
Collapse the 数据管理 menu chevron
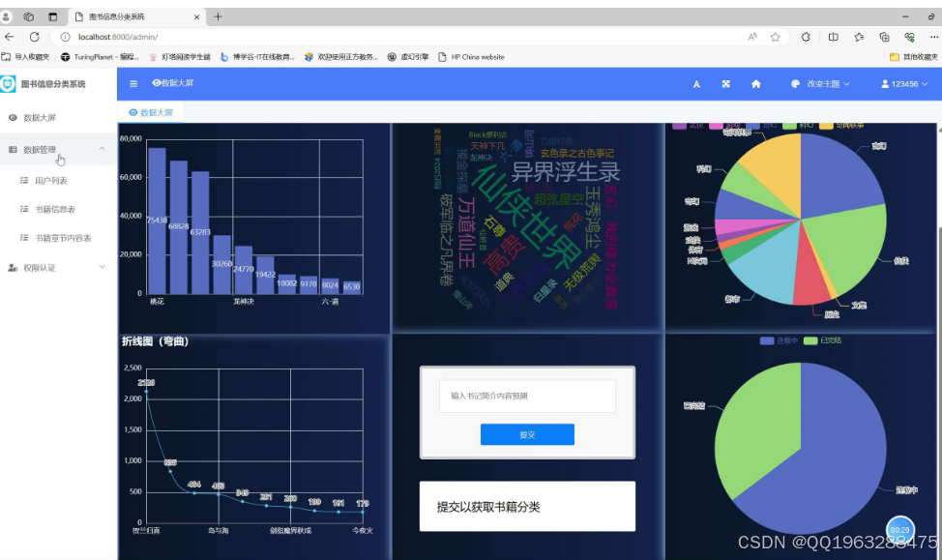tap(103, 148)
